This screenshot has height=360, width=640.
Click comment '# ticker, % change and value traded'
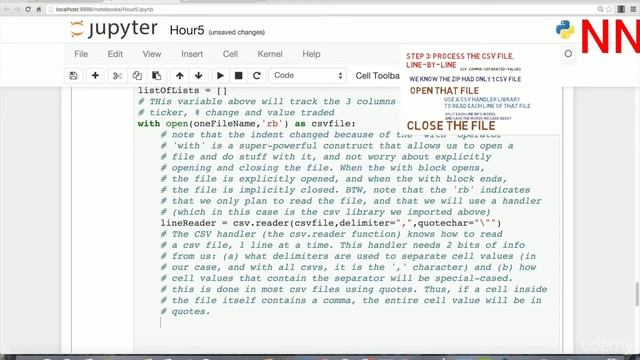click(236, 113)
